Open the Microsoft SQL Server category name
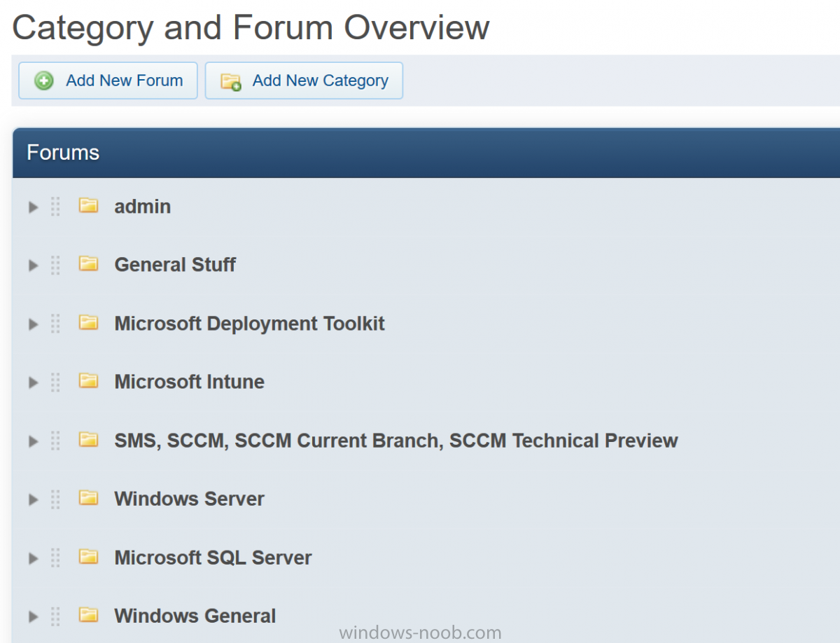The height and width of the screenshot is (643, 840). click(213, 558)
